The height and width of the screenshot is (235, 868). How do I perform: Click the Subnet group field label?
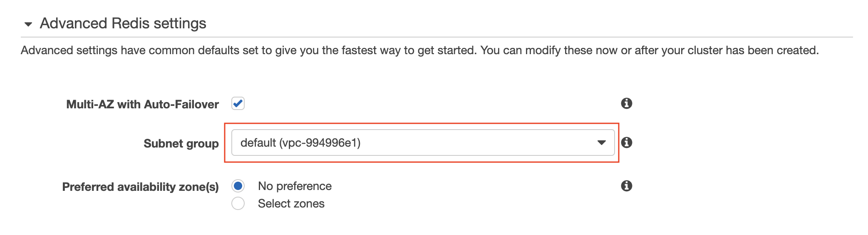[181, 144]
